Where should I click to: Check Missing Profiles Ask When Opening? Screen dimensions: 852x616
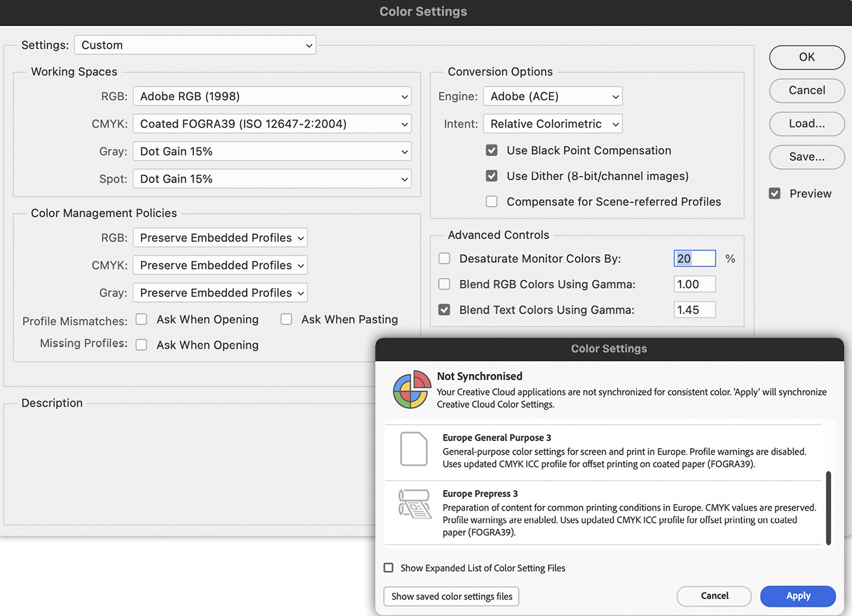[x=141, y=345]
